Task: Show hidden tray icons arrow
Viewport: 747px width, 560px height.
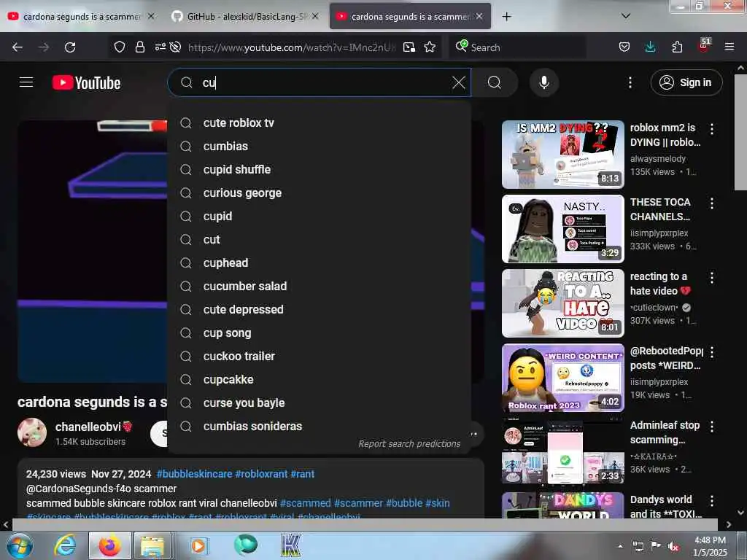Action: [620, 546]
